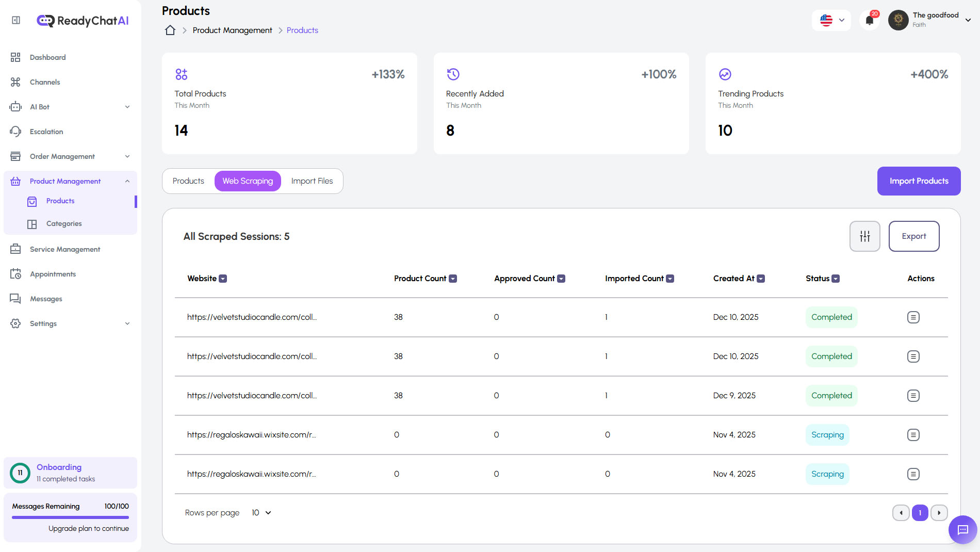This screenshot has width=980, height=552.
Task: Open the chat widget bubble
Action: (962, 530)
